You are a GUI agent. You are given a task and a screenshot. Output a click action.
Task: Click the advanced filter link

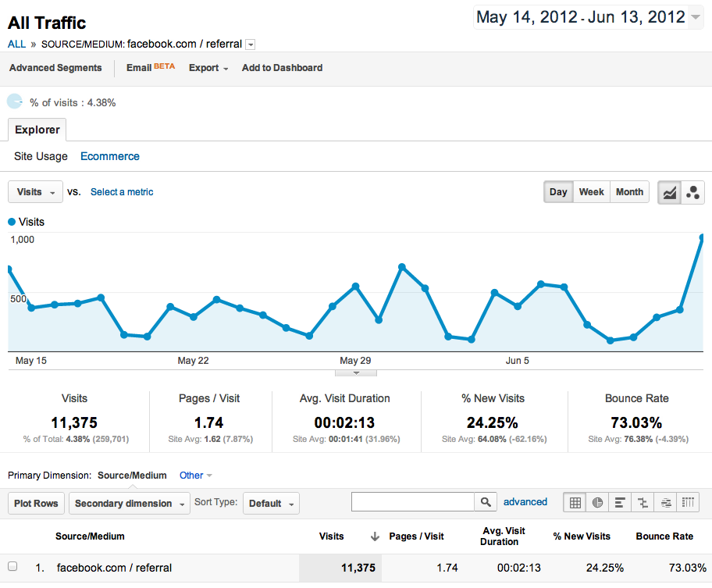point(525,502)
